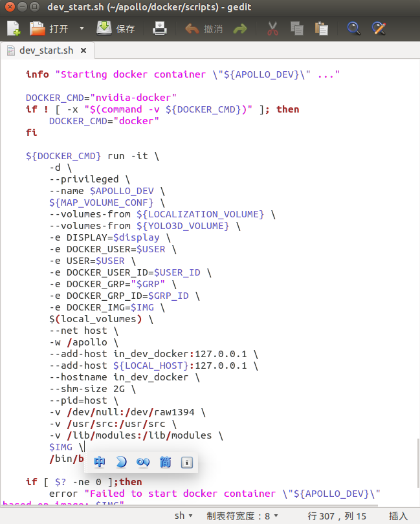
Task: Click the horizontal scrollbar at the bottom
Action: [190, 505]
